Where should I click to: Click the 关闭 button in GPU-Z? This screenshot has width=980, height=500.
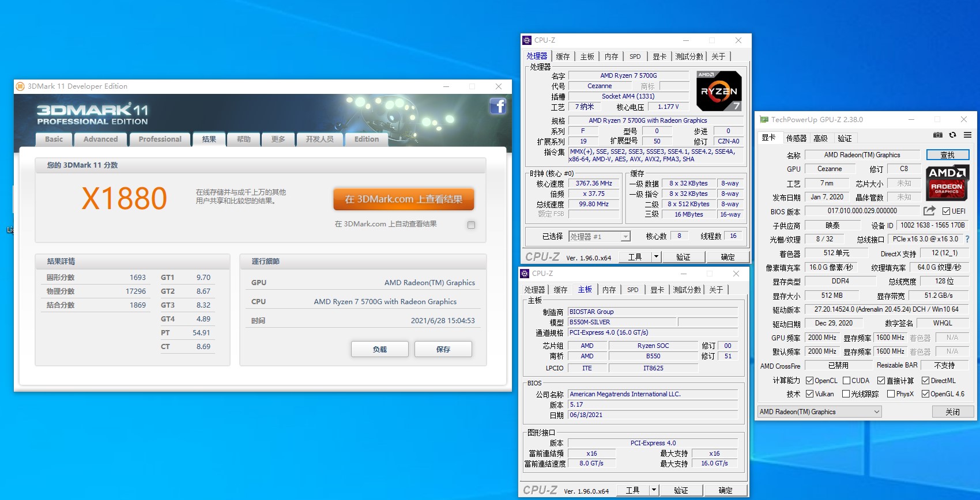tap(953, 412)
